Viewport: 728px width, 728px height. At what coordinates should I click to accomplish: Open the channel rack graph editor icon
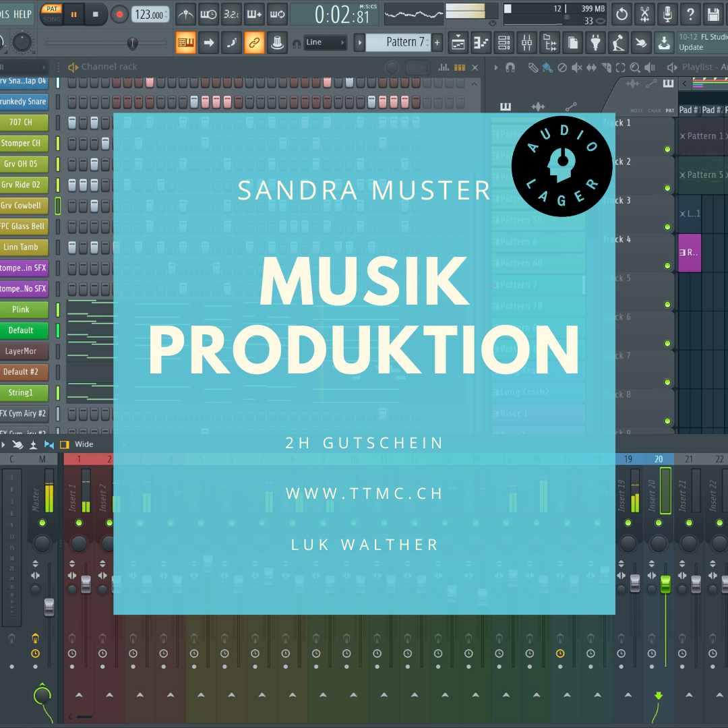click(x=444, y=67)
